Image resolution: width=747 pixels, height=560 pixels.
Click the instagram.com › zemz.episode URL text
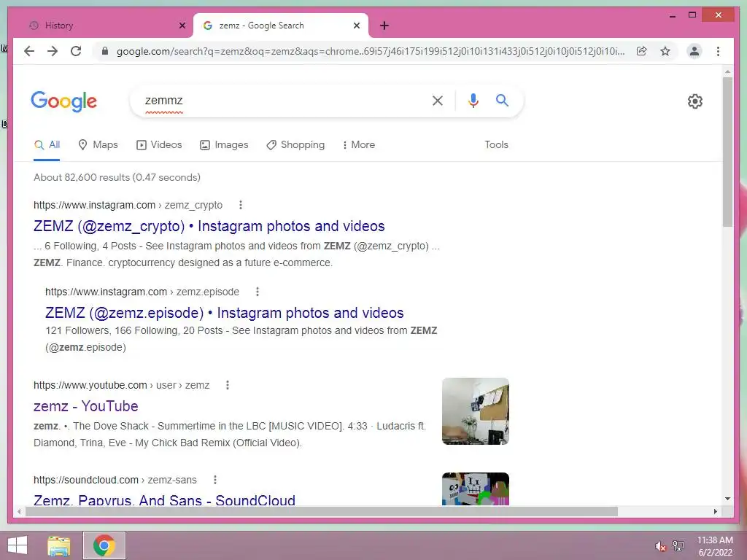142,292
